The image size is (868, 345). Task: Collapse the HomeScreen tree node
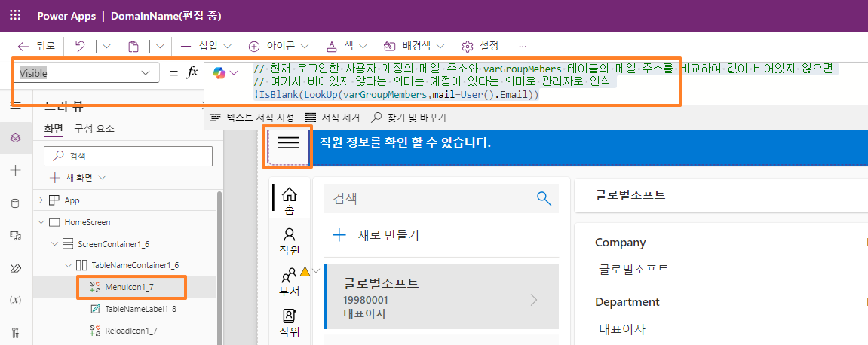click(x=41, y=222)
